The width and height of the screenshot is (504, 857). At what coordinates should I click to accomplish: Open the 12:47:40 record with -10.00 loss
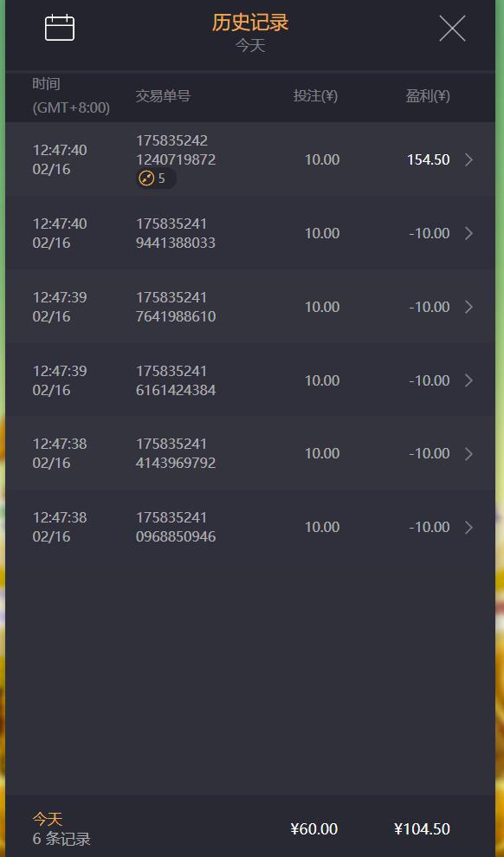tap(250, 233)
